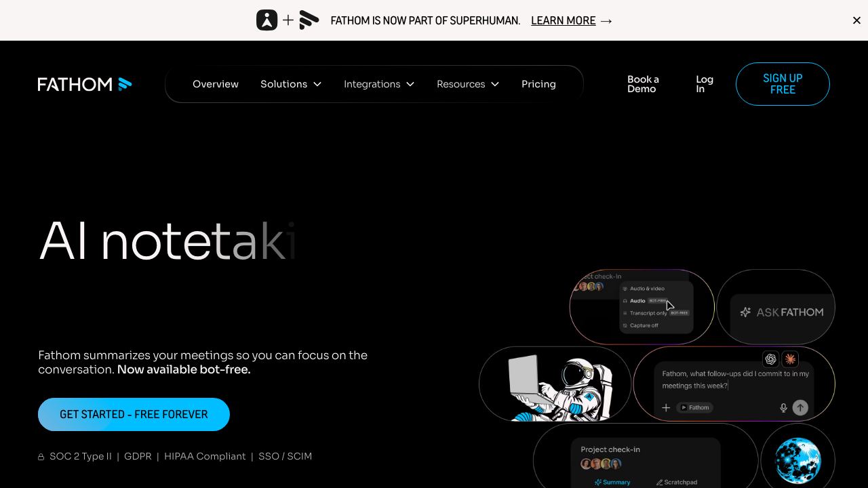Select Transcript only capture option
The image size is (868, 488).
point(655,313)
